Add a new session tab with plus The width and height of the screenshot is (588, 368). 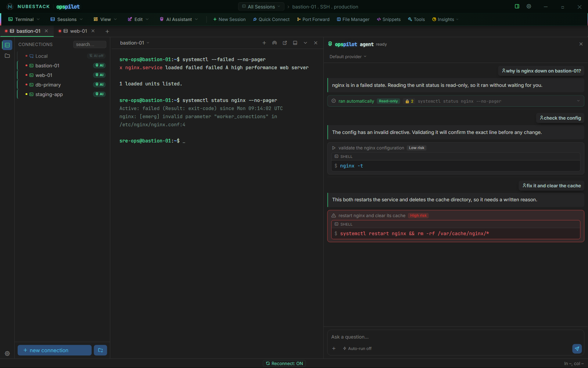[x=107, y=31]
